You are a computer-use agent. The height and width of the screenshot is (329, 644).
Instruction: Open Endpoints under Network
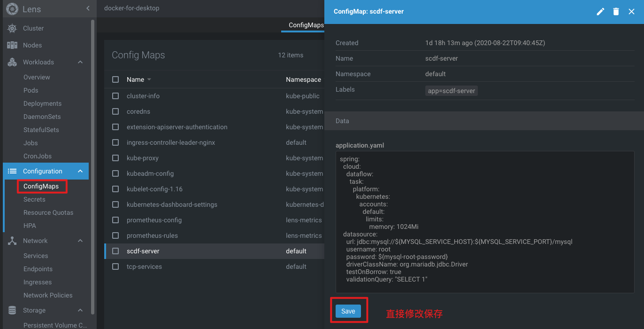pos(38,269)
